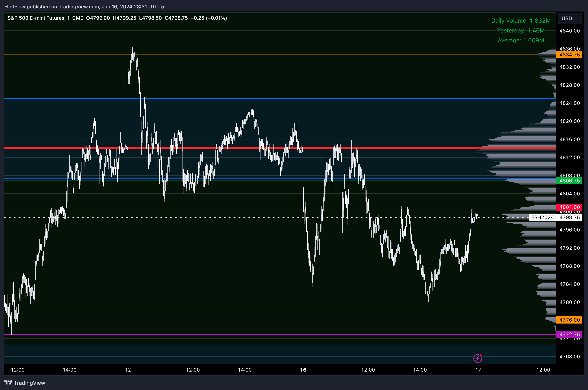Click the TradingView logo icon

[x=8, y=382]
